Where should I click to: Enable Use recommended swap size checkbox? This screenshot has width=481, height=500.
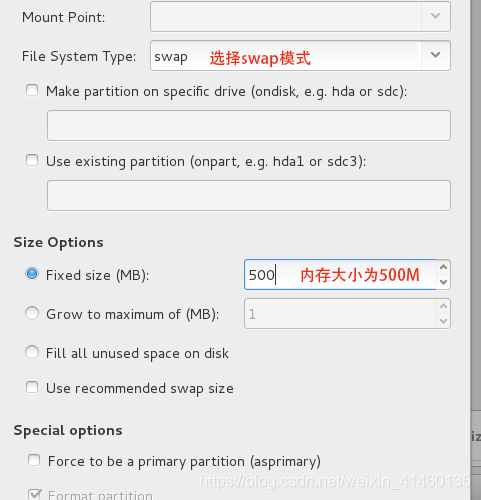[32, 387]
